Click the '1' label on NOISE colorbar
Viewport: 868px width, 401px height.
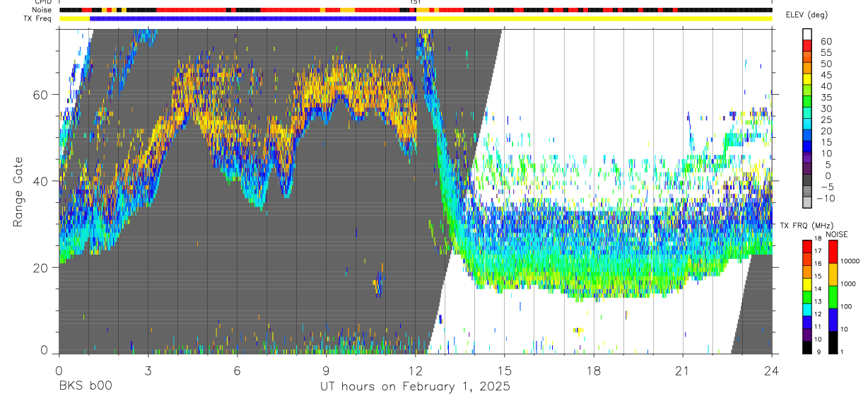[x=842, y=352]
